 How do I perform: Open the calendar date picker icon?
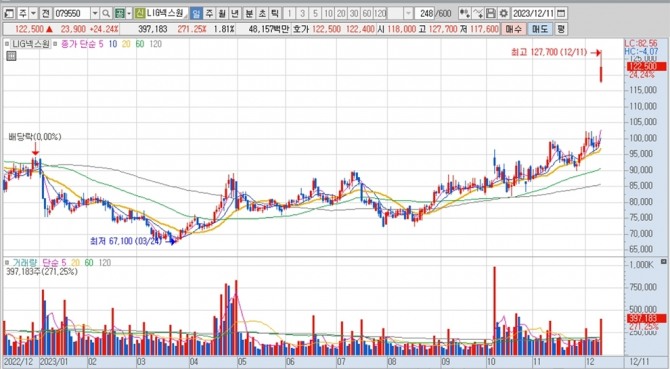point(561,14)
